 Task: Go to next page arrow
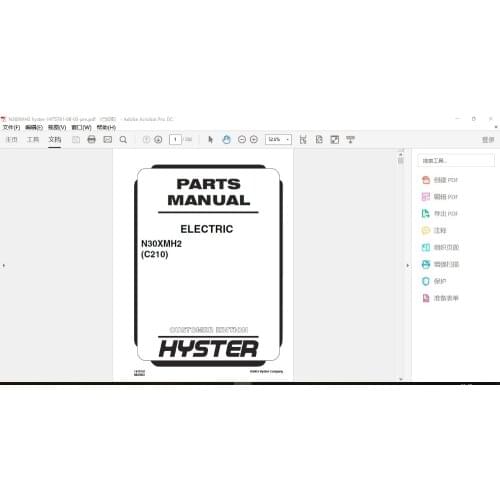tap(158, 140)
